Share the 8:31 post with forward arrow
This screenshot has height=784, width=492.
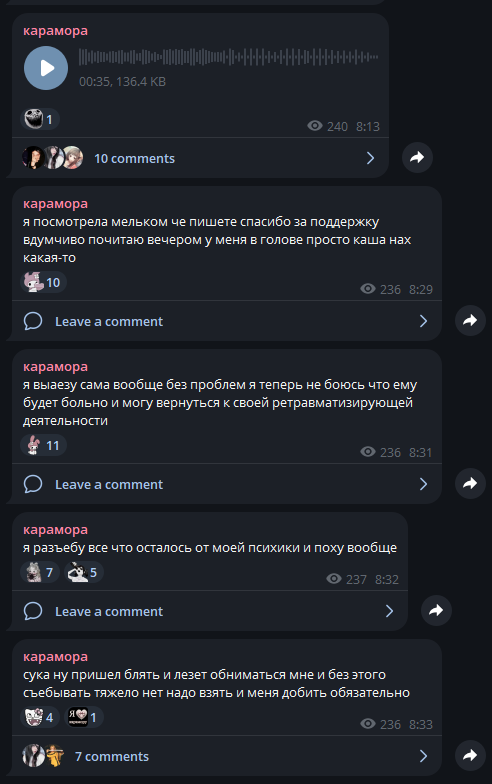click(470, 484)
